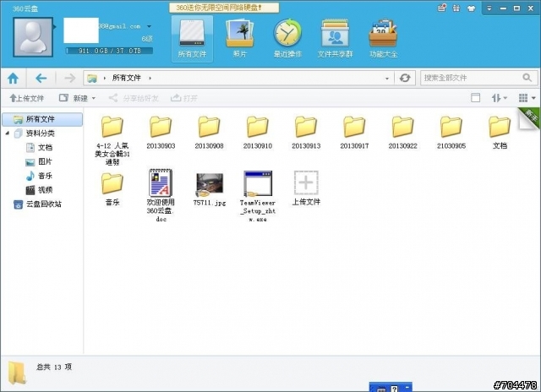
Task: Focus the 搜索全部文件 search field
Action: [x=479, y=78]
